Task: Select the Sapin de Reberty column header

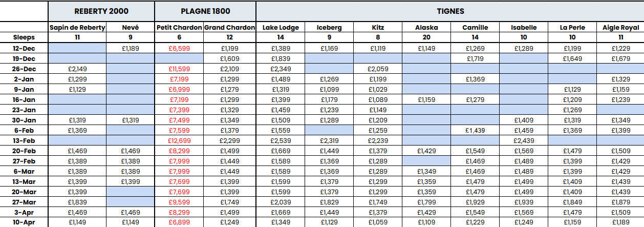Action: point(77,28)
